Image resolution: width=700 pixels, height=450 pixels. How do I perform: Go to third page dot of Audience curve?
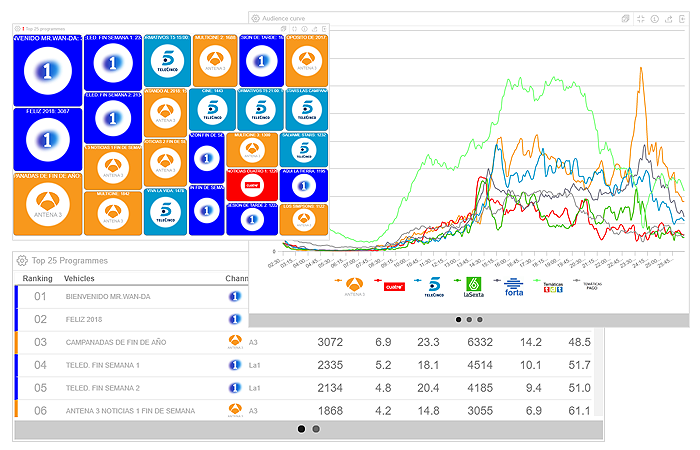point(480,320)
